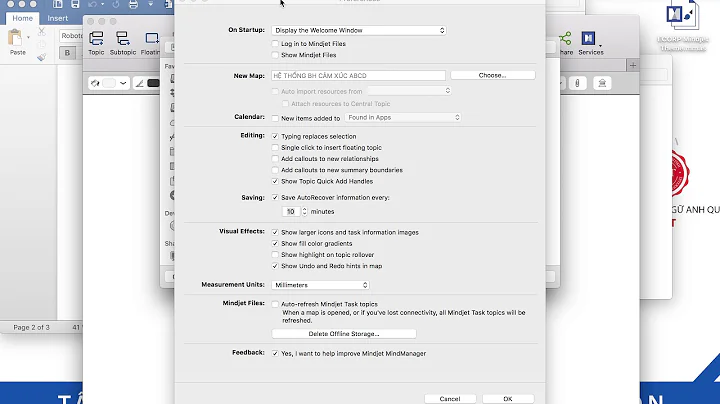Adjust the AutoRecover minutes stepper
This screenshot has height=404, width=720.
(304, 211)
